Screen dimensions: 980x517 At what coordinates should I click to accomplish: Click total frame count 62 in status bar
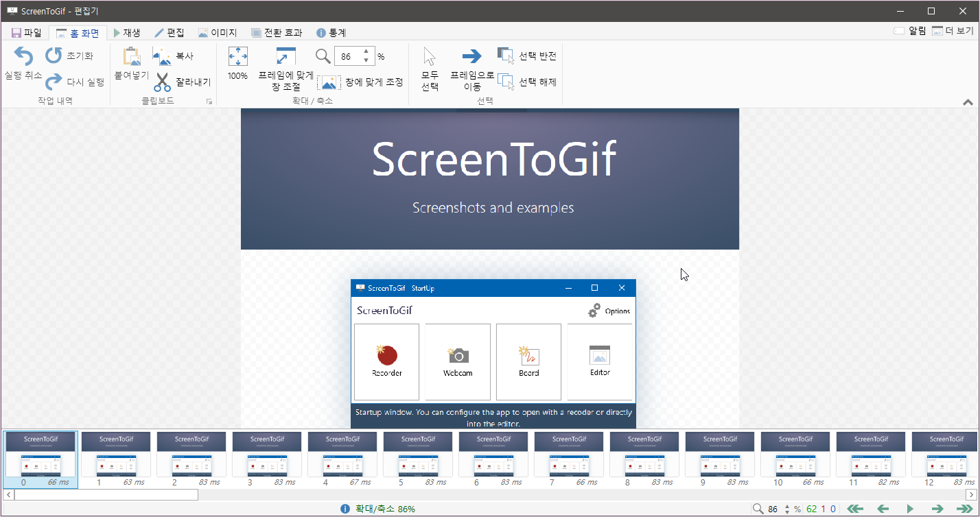[812, 509]
